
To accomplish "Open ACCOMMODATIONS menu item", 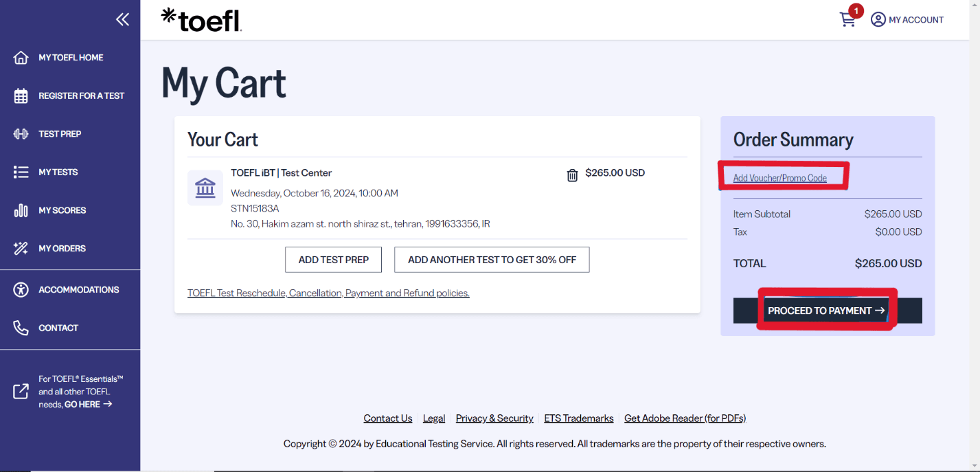I will [x=79, y=290].
